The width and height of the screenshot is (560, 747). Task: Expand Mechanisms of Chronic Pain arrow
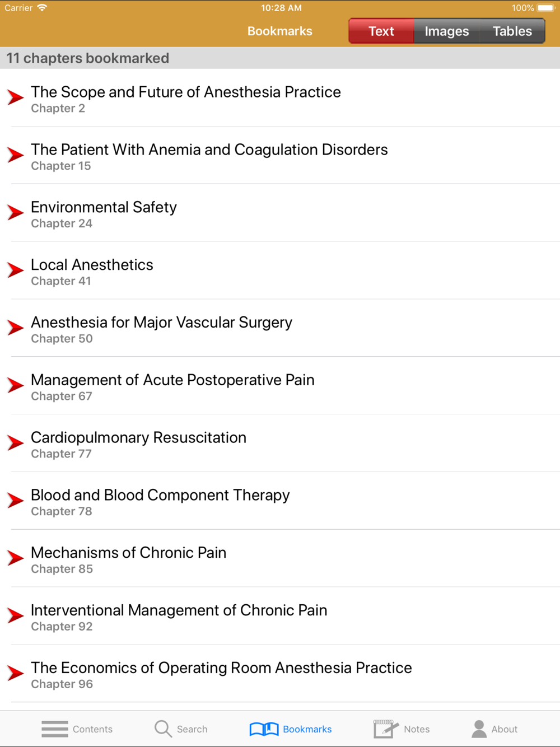click(16, 558)
